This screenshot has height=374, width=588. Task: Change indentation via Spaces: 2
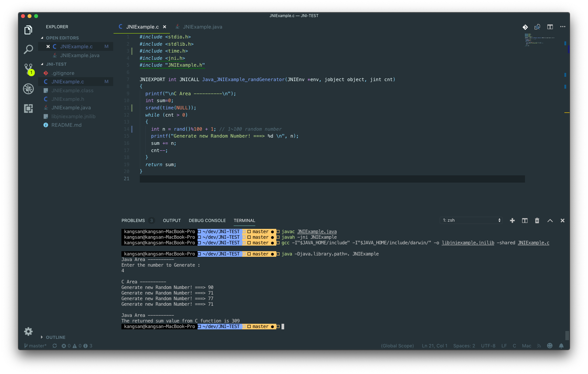(x=464, y=346)
